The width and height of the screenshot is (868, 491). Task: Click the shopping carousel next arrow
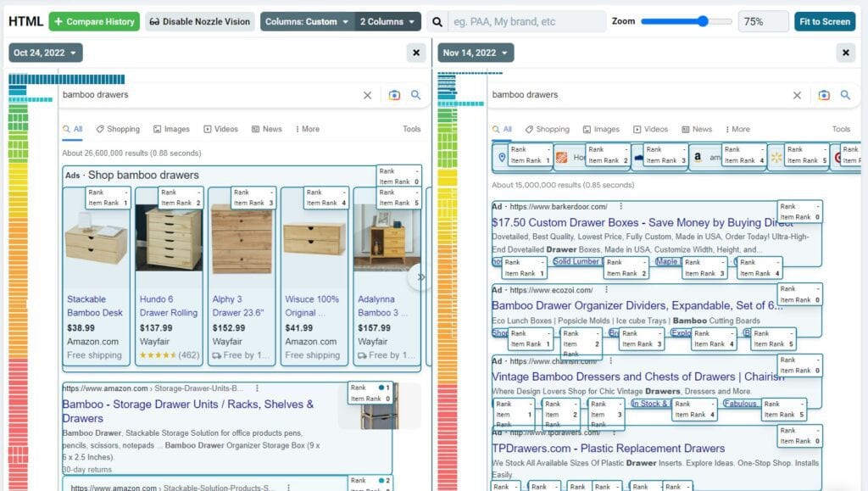(x=420, y=276)
